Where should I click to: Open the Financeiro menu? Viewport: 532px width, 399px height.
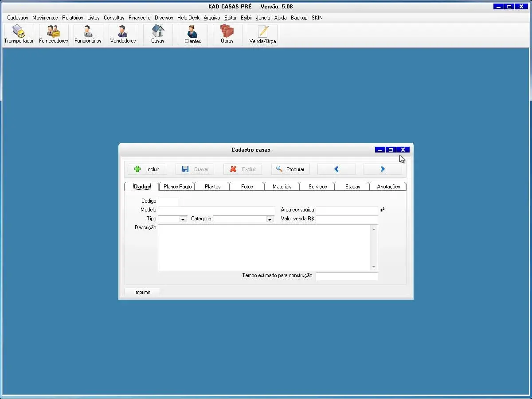(x=139, y=18)
